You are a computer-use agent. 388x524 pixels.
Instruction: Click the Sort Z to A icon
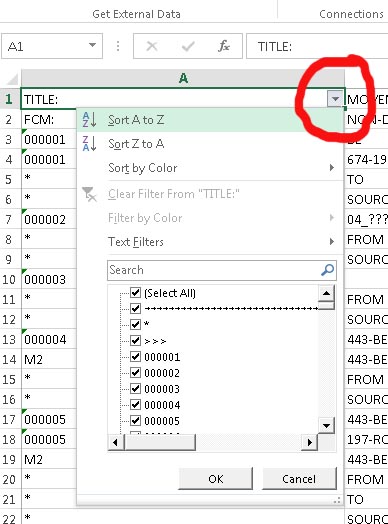coord(89,144)
